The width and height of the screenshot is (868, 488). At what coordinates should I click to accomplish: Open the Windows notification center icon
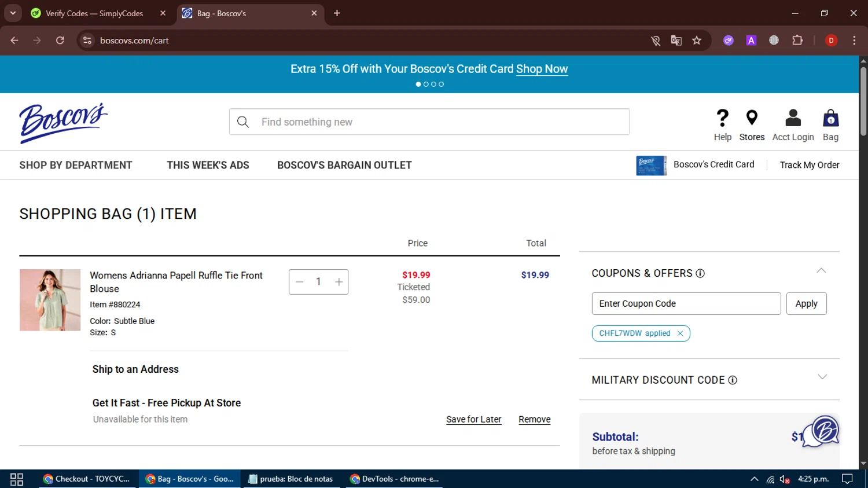(x=847, y=479)
